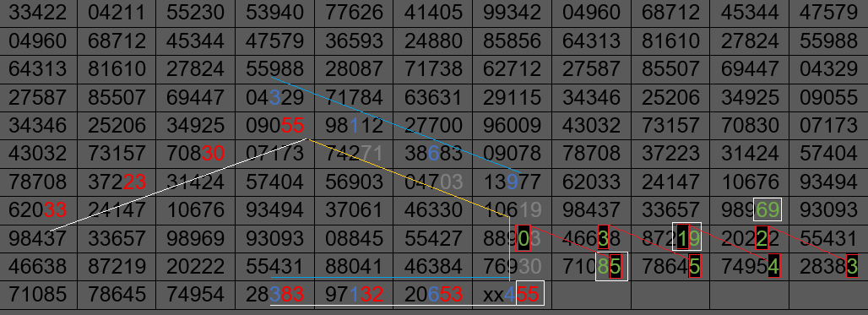Select the cell showing 77626

point(354,12)
